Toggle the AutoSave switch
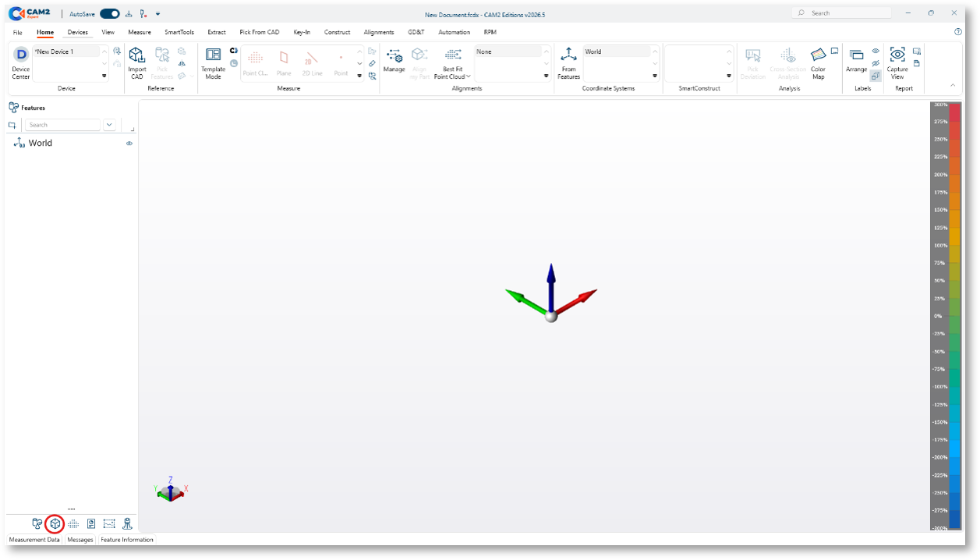 click(x=109, y=14)
